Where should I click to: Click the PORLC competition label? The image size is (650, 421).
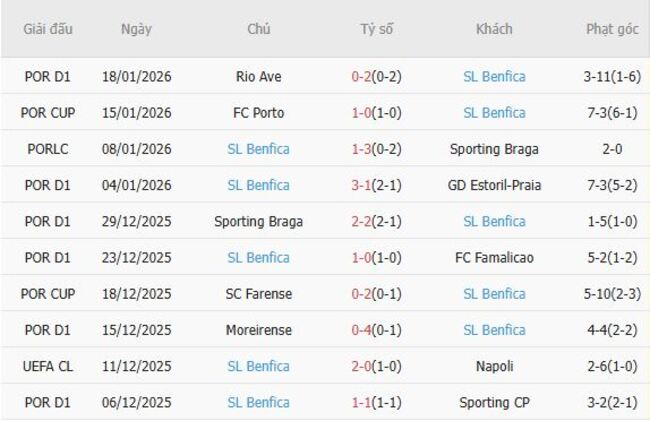(x=48, y=149)
